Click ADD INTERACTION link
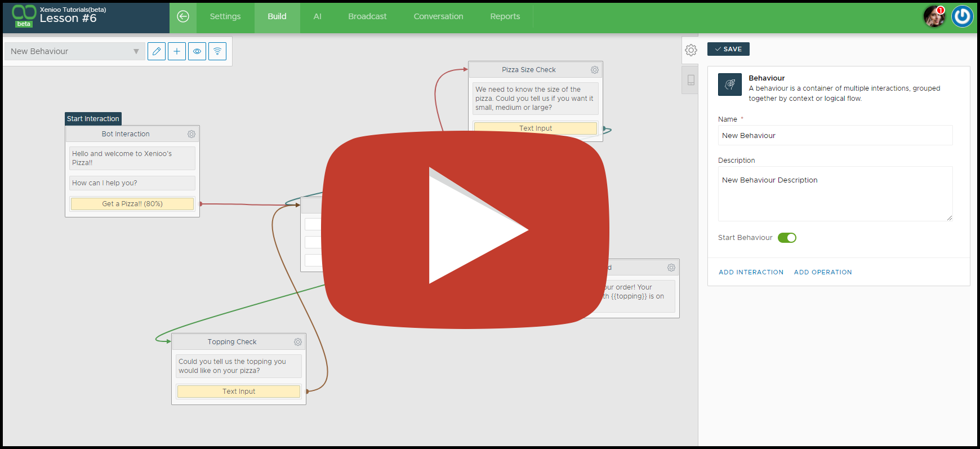The width and height of the screenshot is (980, 449). pyautogui.click(x=751, y=272)
